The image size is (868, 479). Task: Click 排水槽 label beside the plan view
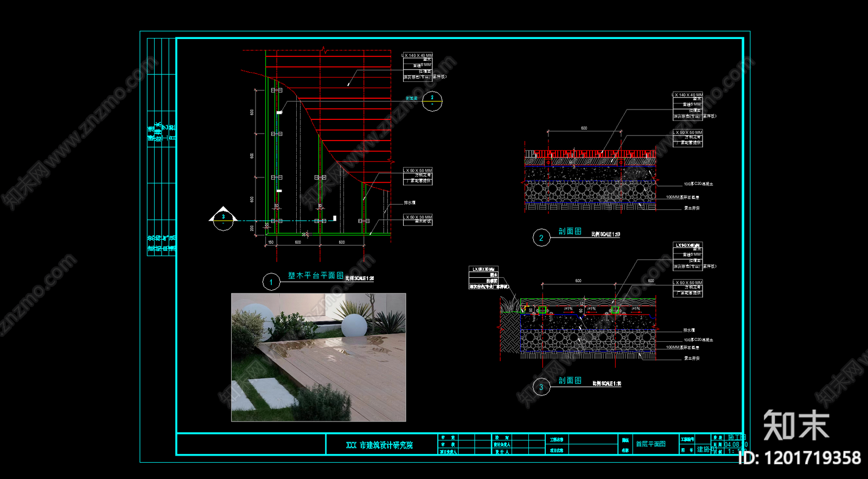pos(410,203)
